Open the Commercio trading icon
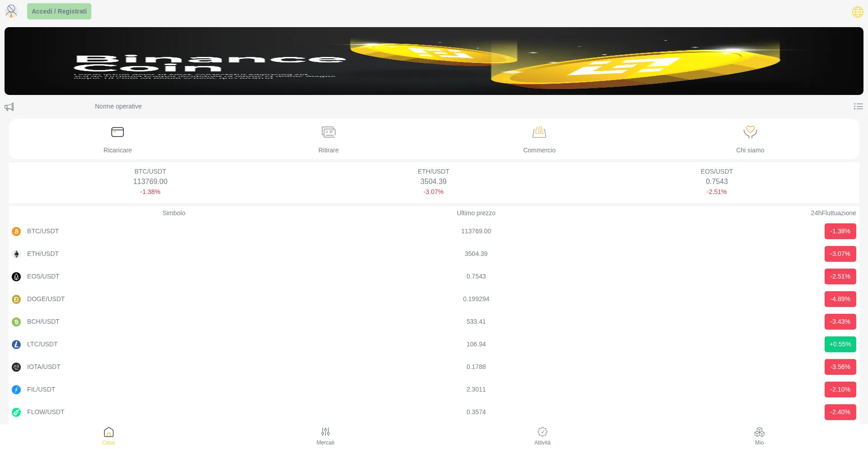This screenshot has width=868, height=449. (x=539, y=132)
